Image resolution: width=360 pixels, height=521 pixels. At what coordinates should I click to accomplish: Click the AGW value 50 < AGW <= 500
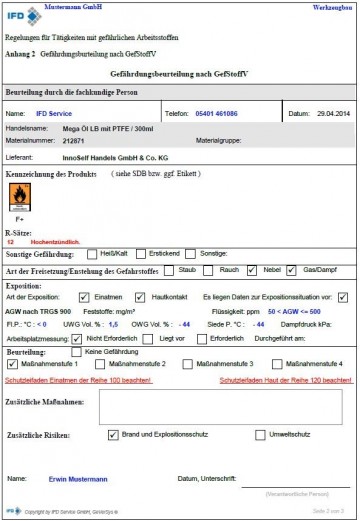tap(294, 312)
